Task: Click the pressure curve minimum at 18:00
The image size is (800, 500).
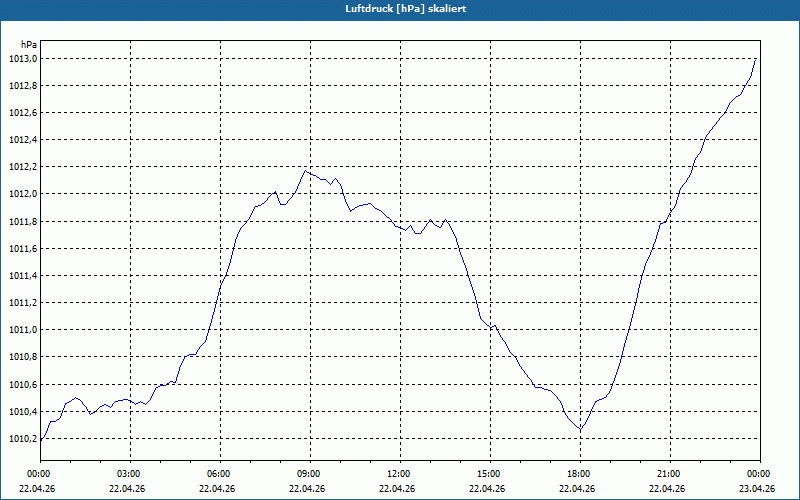Action: point(580,430)
